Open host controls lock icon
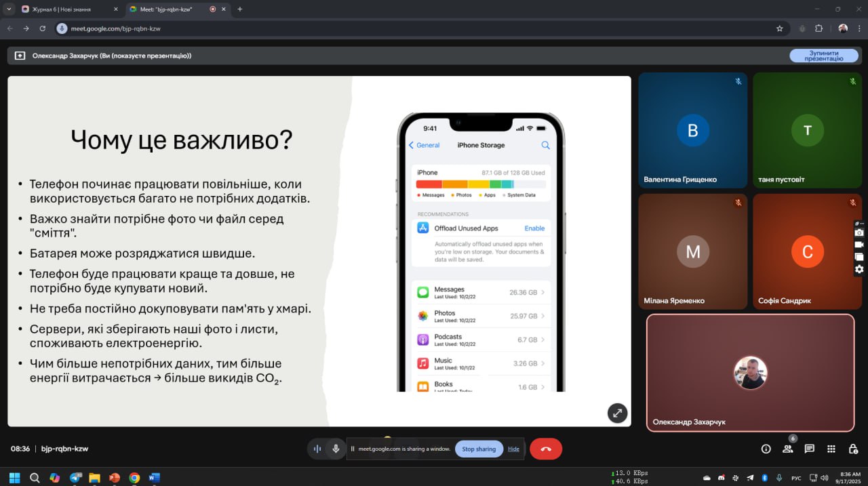The width and height of the screenshot is (868, 486). click(x=853, y=449)
